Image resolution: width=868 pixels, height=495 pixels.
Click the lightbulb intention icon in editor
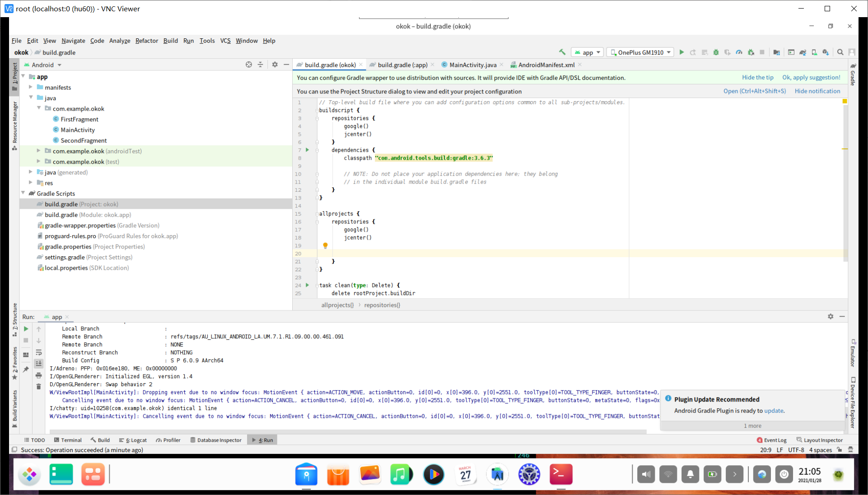(x=325, y=245)
